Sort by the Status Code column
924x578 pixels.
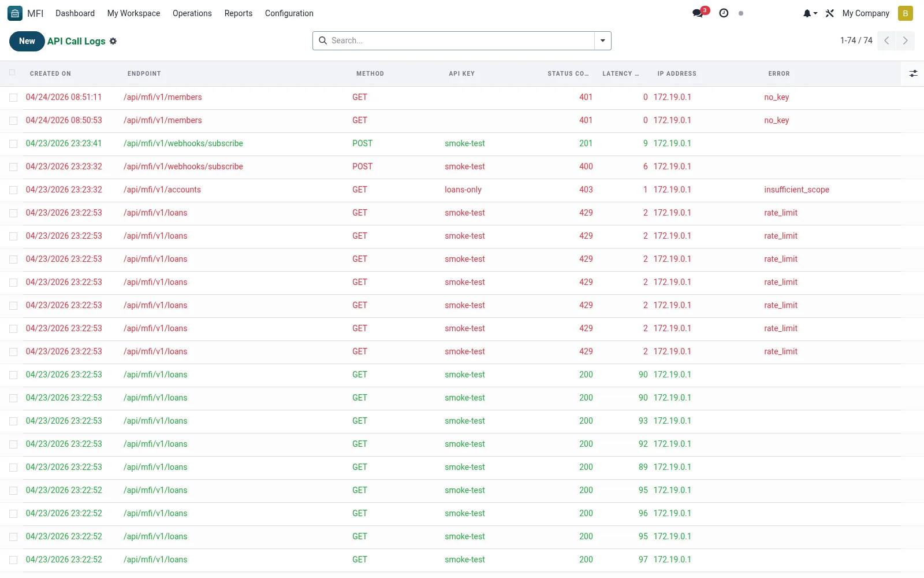click(x=568, y=73)
